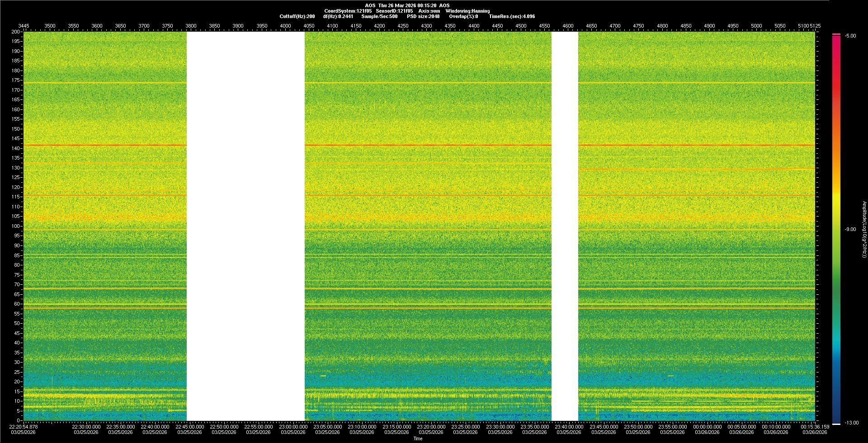The width and height of the screenshot is (868, 443).
Task: Click the 00:00:00.000 midnight time label
Action: coord(707,426)
